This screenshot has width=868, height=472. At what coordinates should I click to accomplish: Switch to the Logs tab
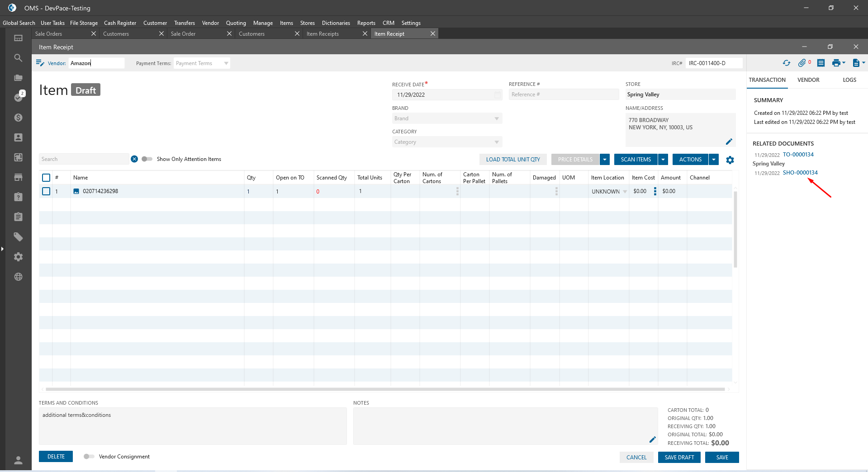pos(849,80)
